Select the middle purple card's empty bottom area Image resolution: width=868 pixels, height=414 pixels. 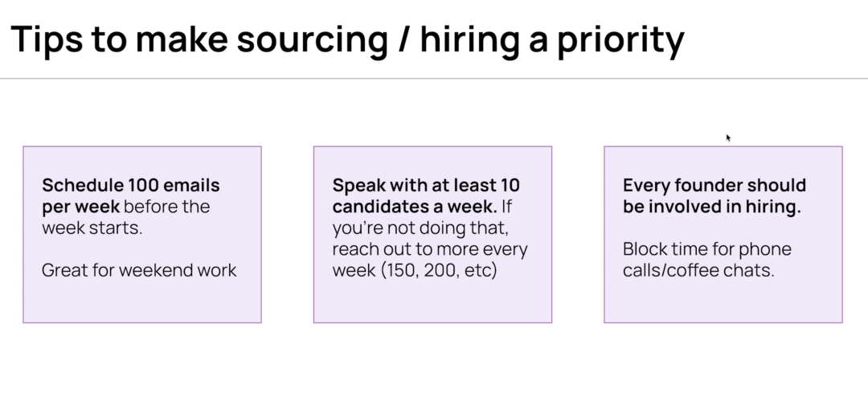432,303
